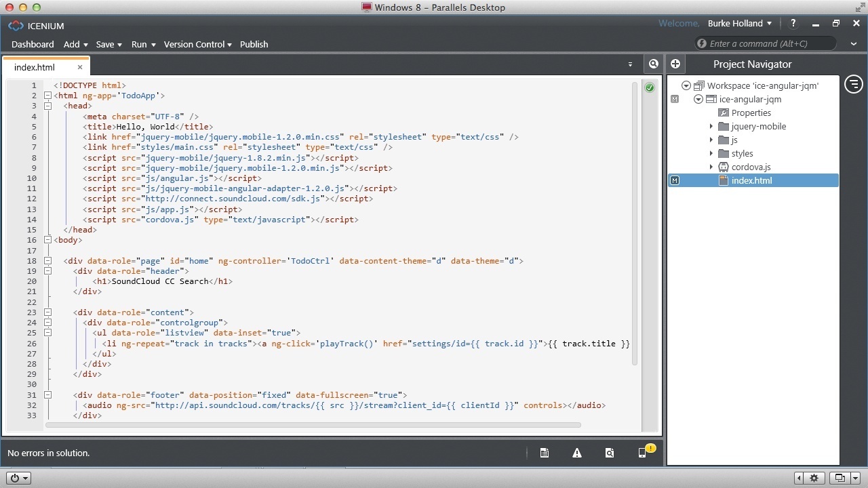The width and height of the screenshot is (868, 488).
Task: Collapse the ice-angular-jqm project node
Action: (698, 99)
